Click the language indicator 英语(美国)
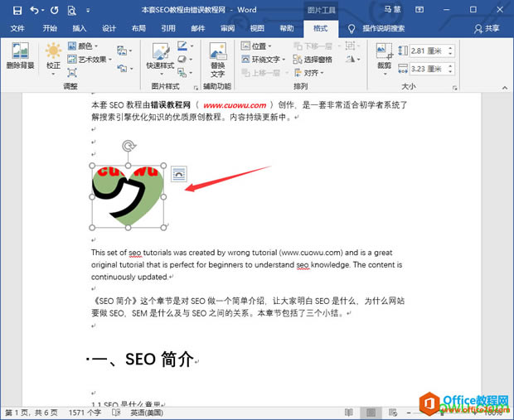The height and width of the screenshot is (420, 514). tap(147, 413)
